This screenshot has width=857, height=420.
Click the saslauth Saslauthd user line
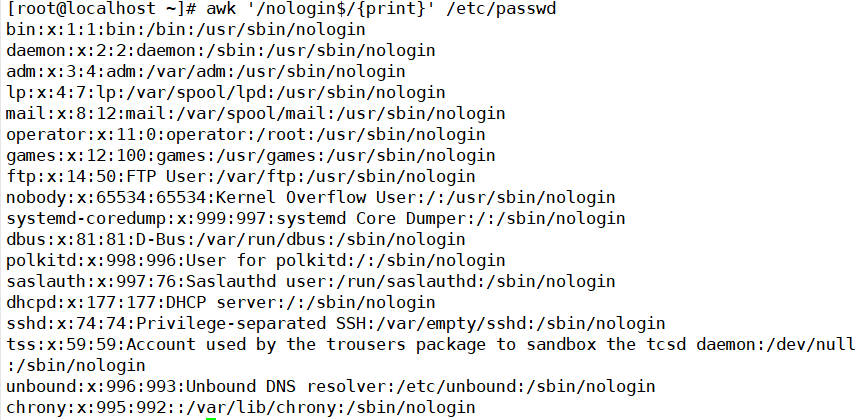pos(311,282)
